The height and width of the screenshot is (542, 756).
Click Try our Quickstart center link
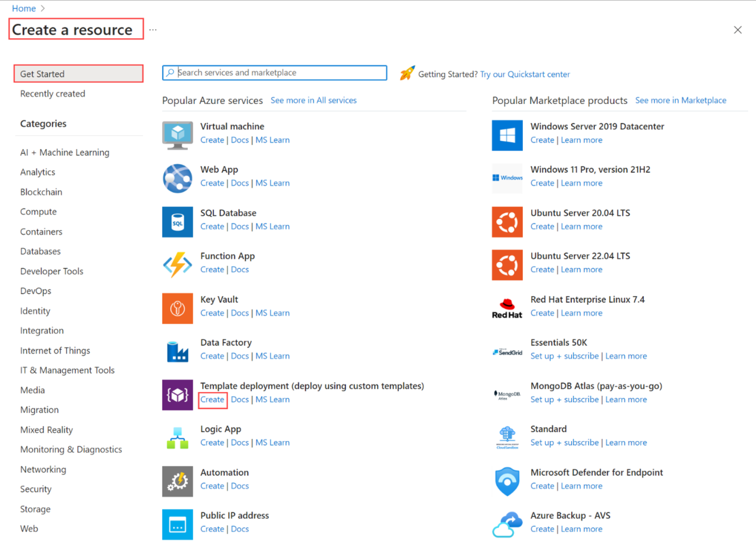click(x=525, y=75)
